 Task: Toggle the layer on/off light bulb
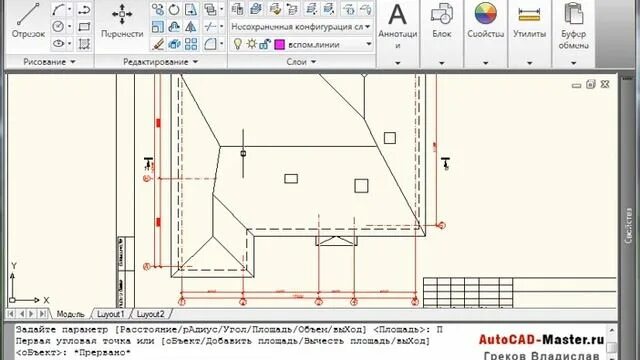[238, 44]
